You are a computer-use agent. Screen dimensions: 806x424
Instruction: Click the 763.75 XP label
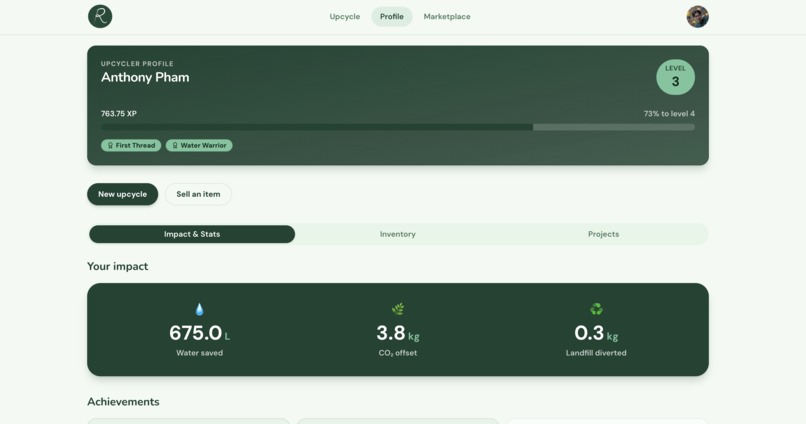119,114
